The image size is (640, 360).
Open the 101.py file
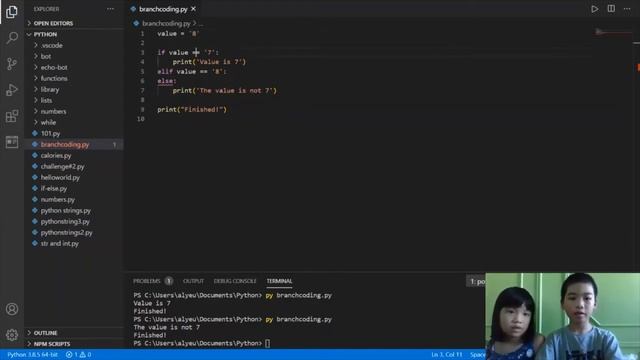(74, 133)
